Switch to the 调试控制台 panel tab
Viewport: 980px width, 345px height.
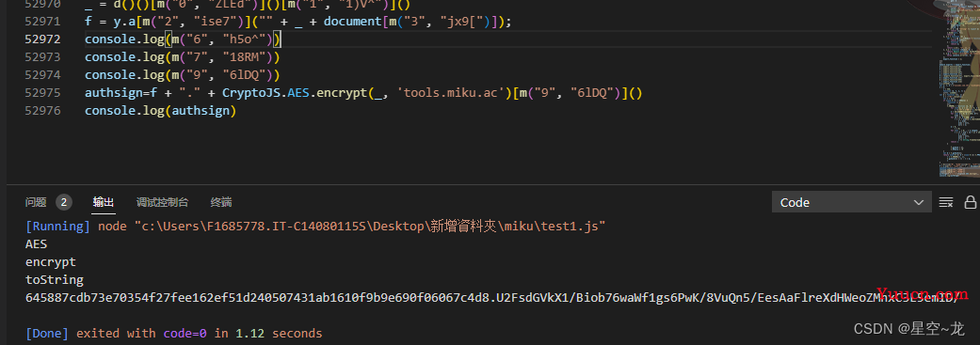[162, 202]
